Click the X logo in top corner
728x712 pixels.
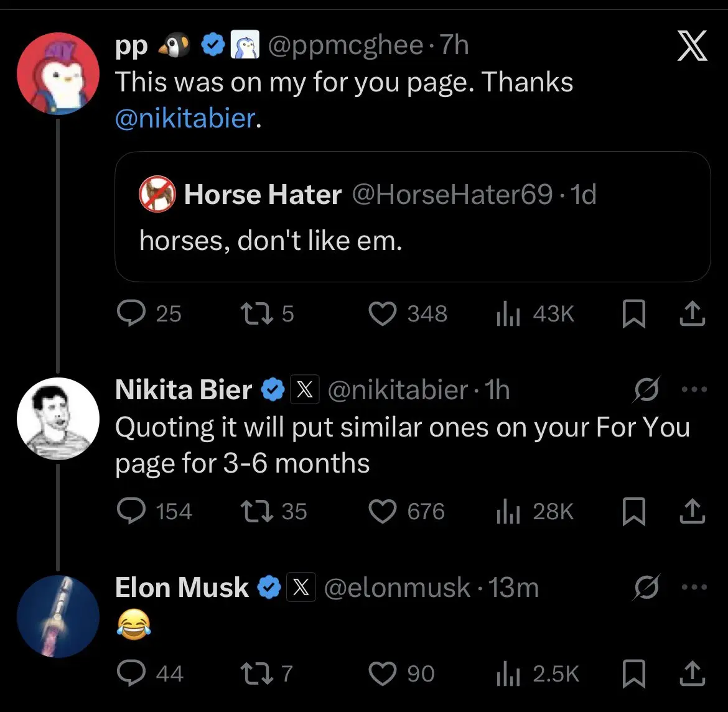[x=692, y=47]
